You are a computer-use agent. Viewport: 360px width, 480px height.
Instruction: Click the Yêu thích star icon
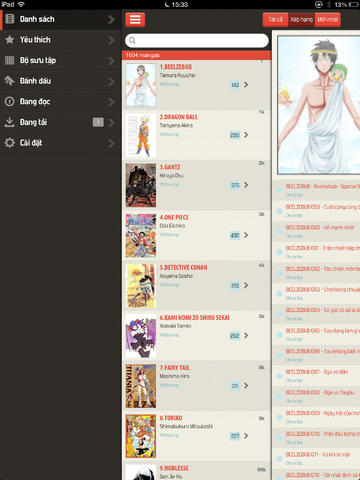point(10,40)
